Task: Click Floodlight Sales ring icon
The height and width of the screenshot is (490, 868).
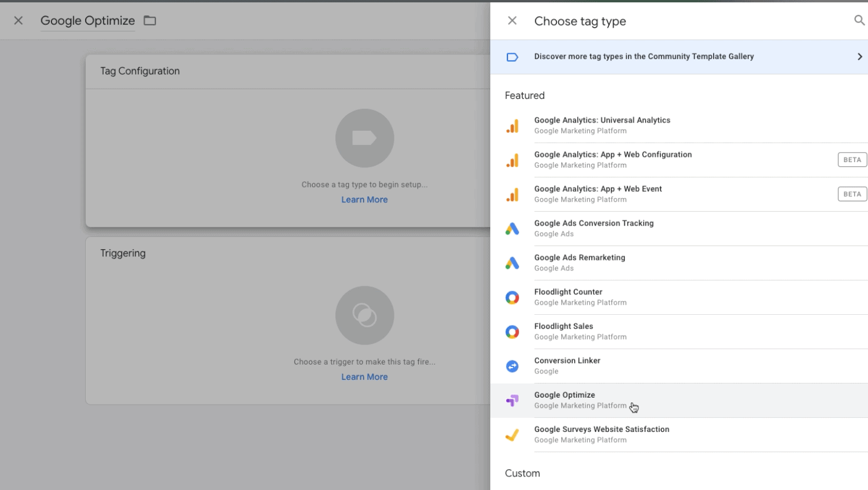Action: point(512,332)
